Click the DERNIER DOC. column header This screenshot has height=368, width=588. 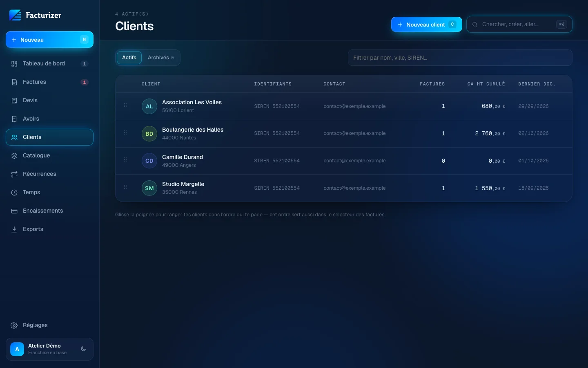coord(537,84)
